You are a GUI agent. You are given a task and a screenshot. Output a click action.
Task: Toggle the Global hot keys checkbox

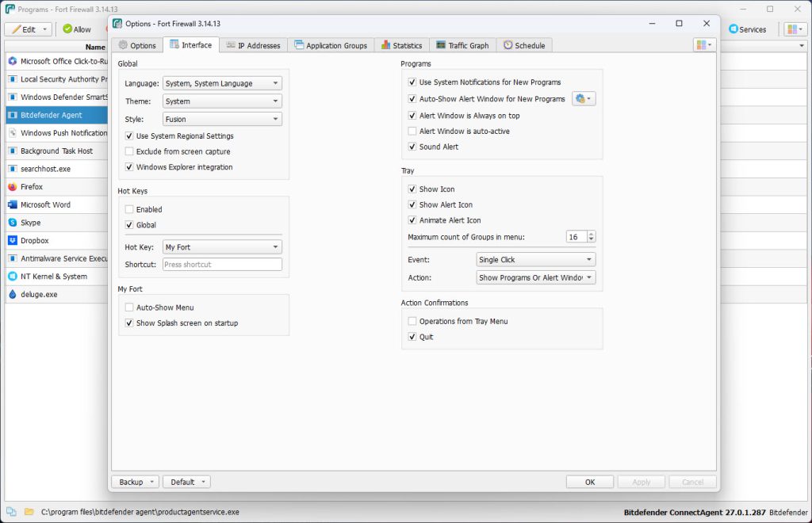129,225
